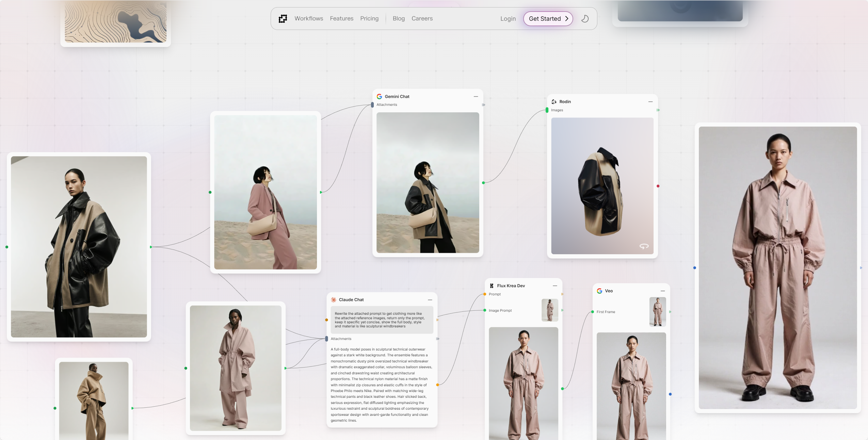
Task: Click the Google icon on Veo node
Action: pos(599,291)
